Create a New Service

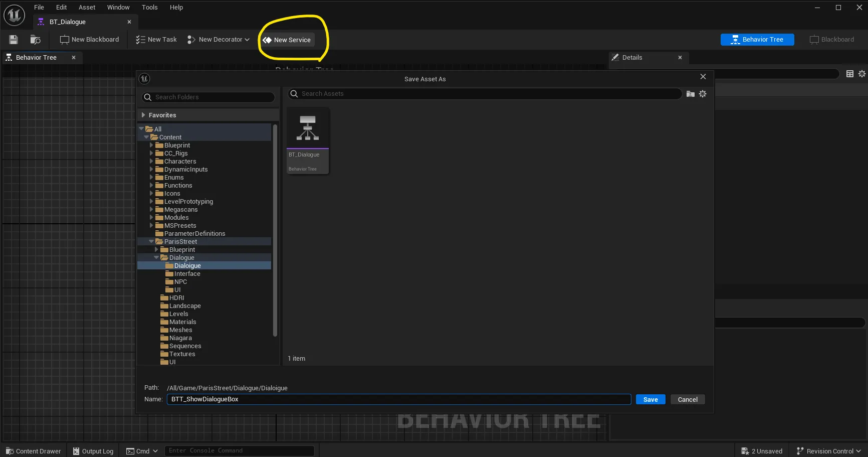pyautogui.click(x=287, y=40)
